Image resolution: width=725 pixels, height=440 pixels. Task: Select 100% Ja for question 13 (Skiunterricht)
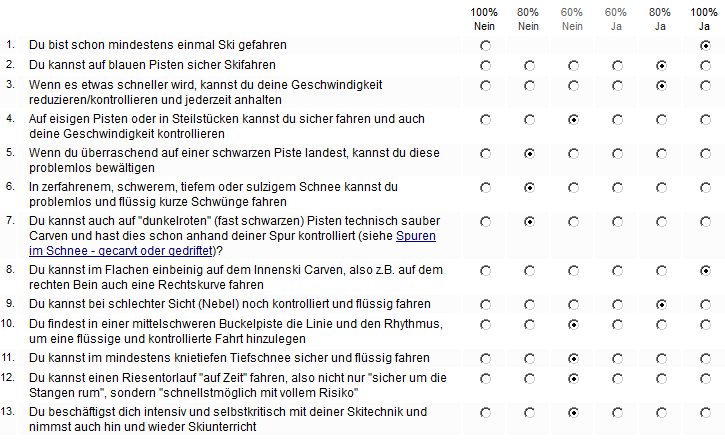(x=705, y=411)
